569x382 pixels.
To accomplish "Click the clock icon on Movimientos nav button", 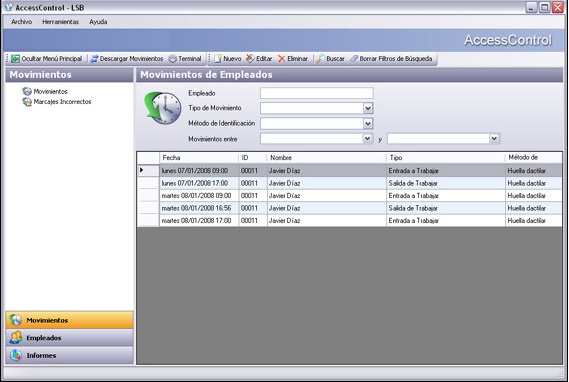I will tap(16, 320).
